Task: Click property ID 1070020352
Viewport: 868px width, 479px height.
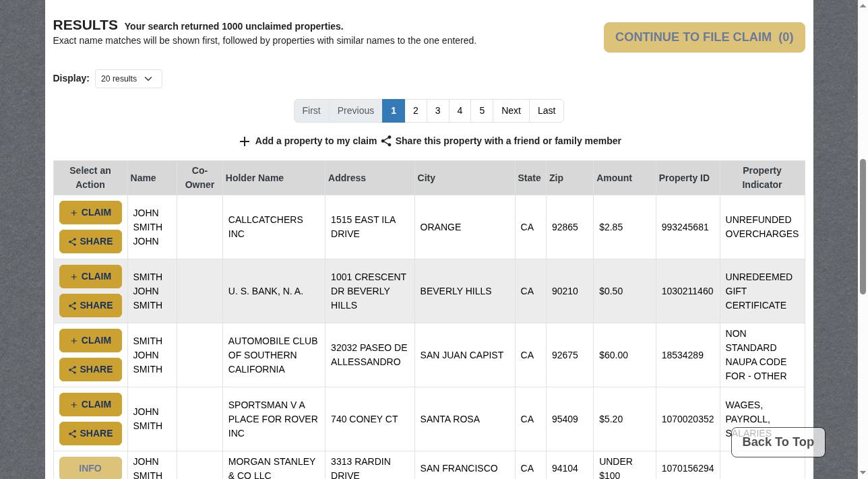Action: pos(687,419)
